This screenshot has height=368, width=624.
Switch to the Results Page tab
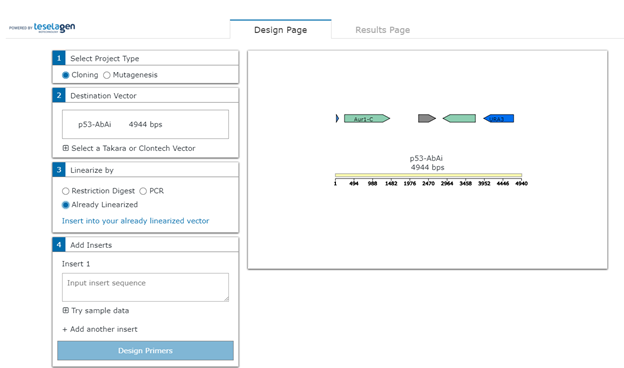(382, 30)
